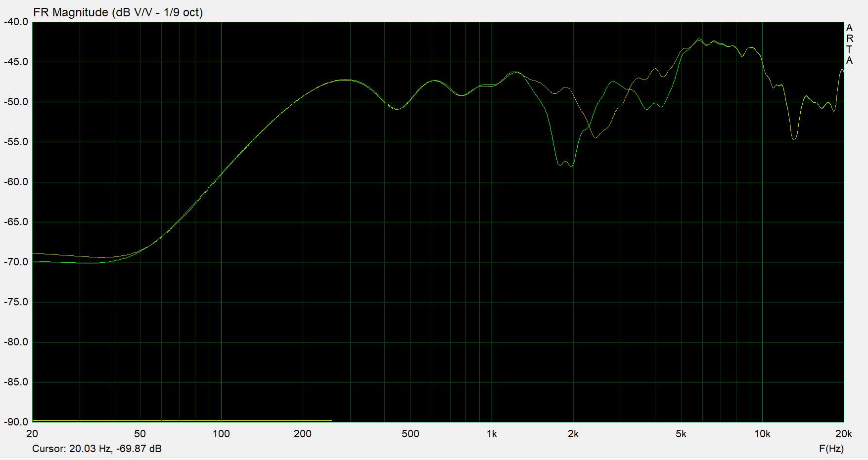This screenshot has width=868, height=460.
Task: Click the cursor readout 20.03 Hz, -69.87 dB
Action: coord(97,449)
